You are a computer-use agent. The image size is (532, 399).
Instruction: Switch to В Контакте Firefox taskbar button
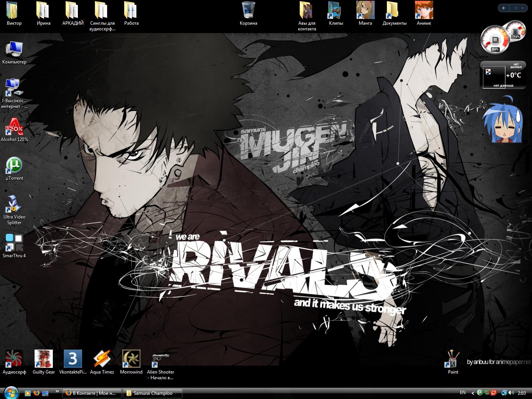coord(92,393)
